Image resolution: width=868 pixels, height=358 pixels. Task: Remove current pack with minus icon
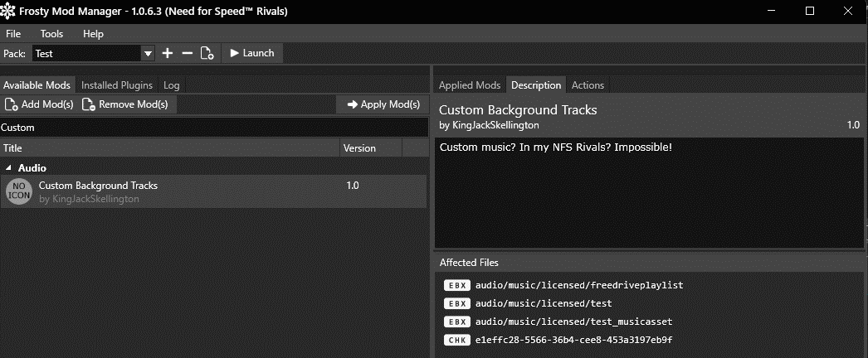[187, 53]
